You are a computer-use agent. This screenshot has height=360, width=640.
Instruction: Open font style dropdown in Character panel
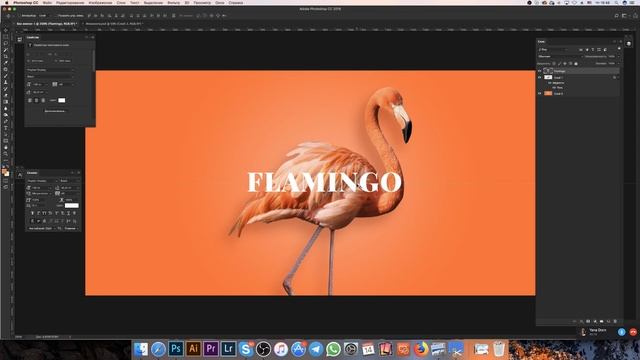click(x=70, y=181)
